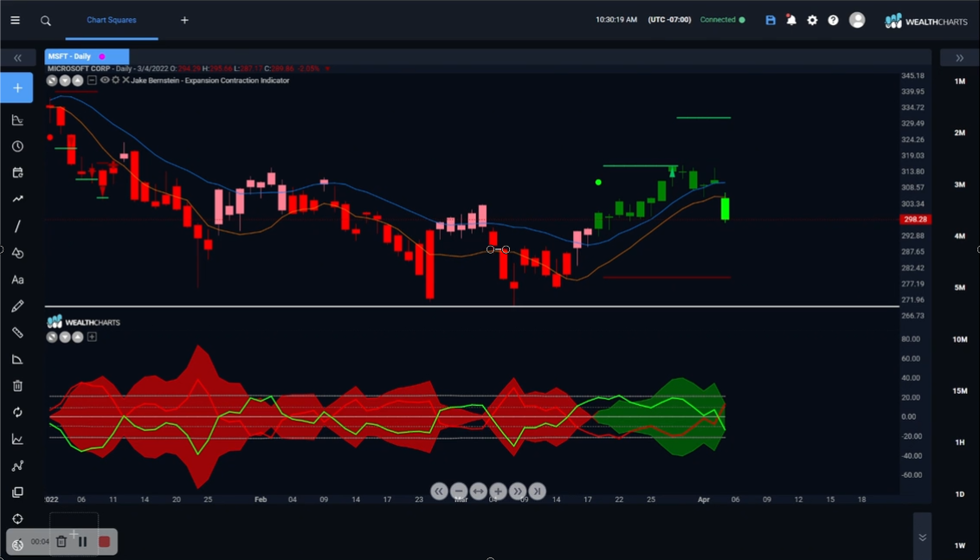
Task: Select the 4M timeframe
Action: point(959,236)
